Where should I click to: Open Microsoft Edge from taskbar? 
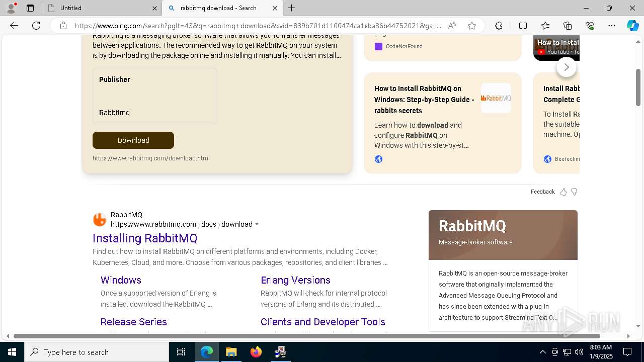tap(207, 352)
